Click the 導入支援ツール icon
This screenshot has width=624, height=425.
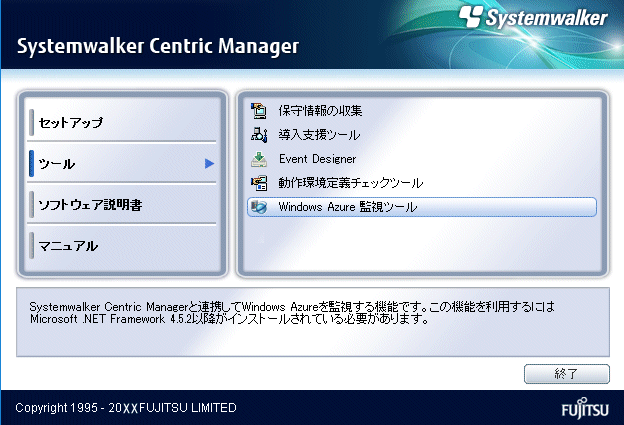[x=259, y=134]
